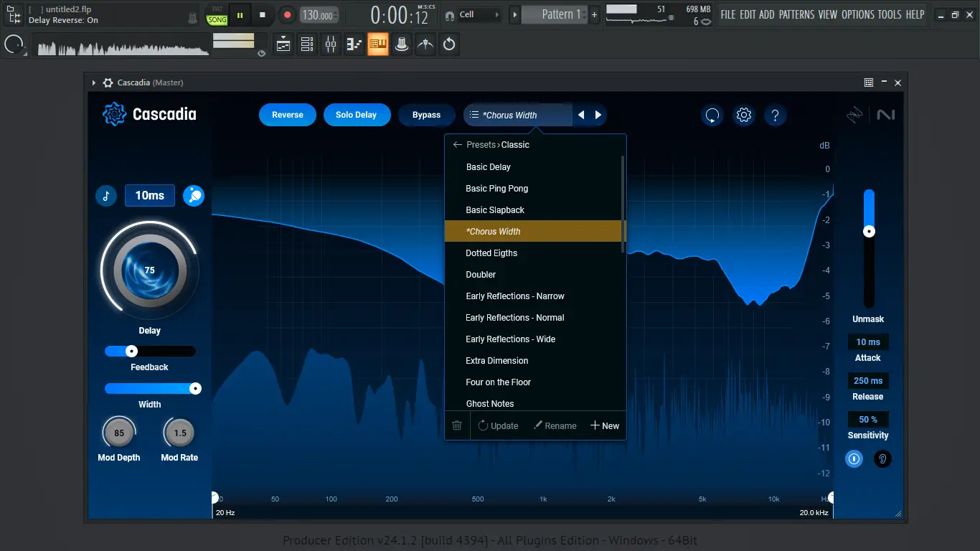Image resolution: width=980 pixels, height=551 pixels.
Task: Open the piano roll stair-step icon
Action: click(x=354, y=44)
